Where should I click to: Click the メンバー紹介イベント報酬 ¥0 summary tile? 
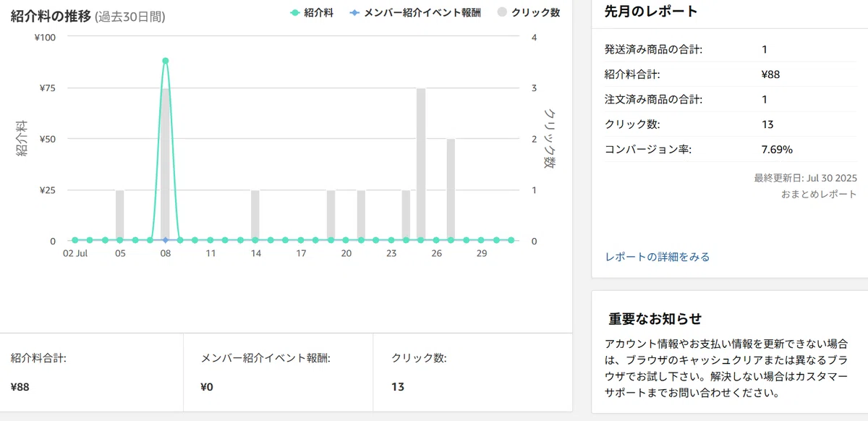point(278,373)
